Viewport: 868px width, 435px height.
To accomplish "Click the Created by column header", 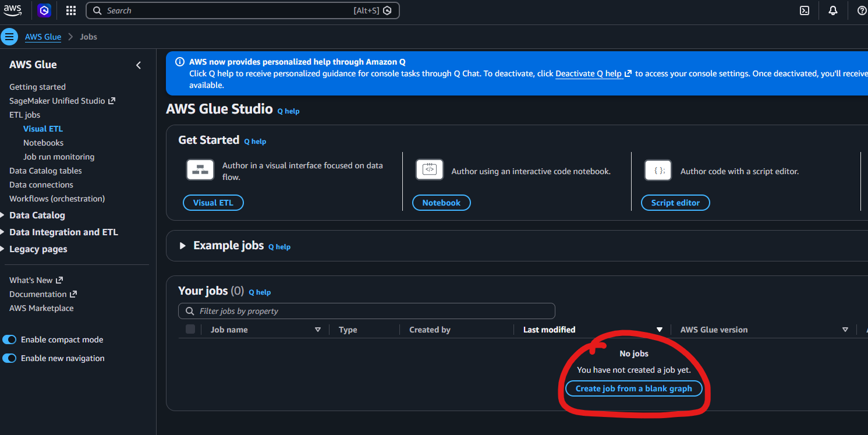I will click(x=430, y=330).
